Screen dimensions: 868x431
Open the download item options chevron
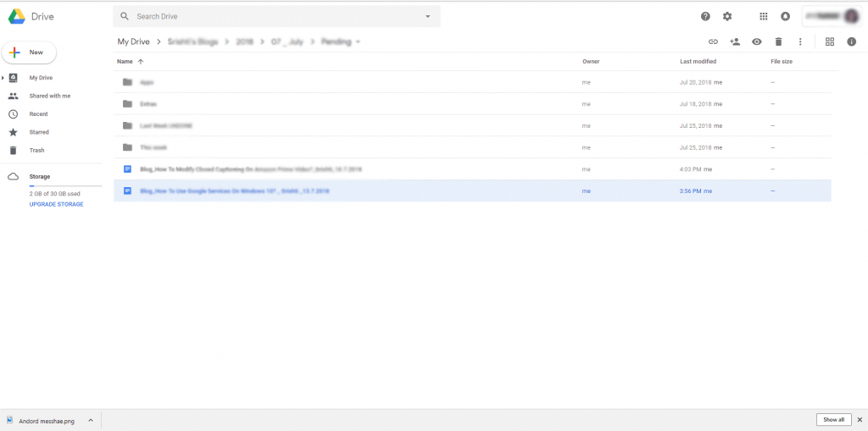(x=90, y=421)
